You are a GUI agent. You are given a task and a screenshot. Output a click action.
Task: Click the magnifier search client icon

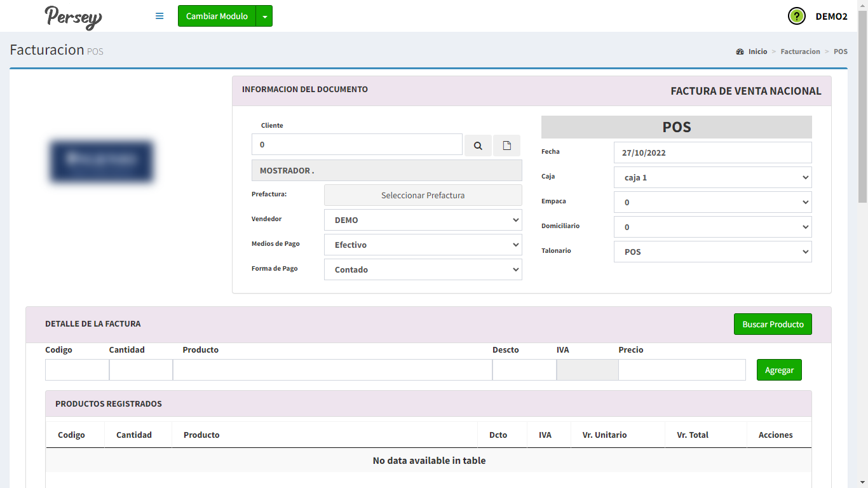click(478, 146)
